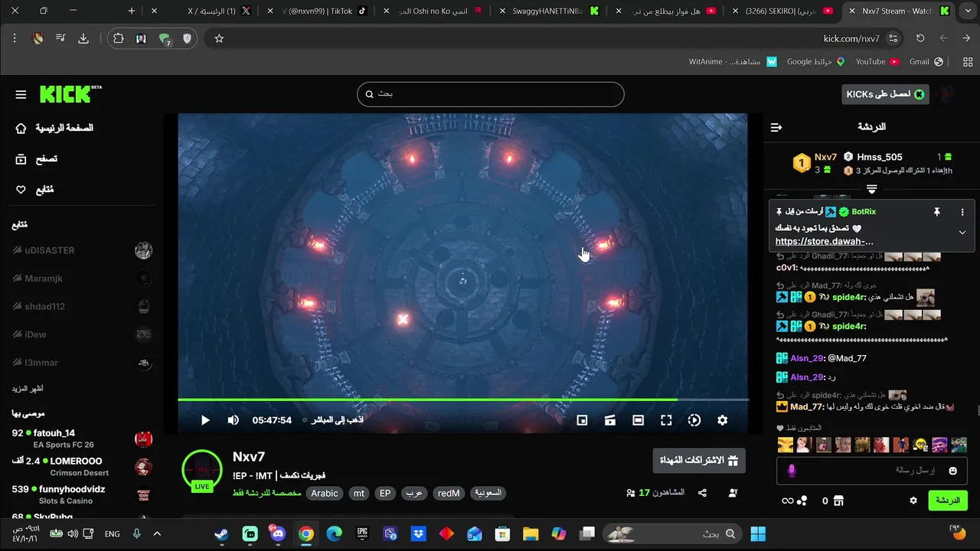This screenshot has height=551, width=980.
Task: Click Mad_77 username in chat
Action: (807, 407)
